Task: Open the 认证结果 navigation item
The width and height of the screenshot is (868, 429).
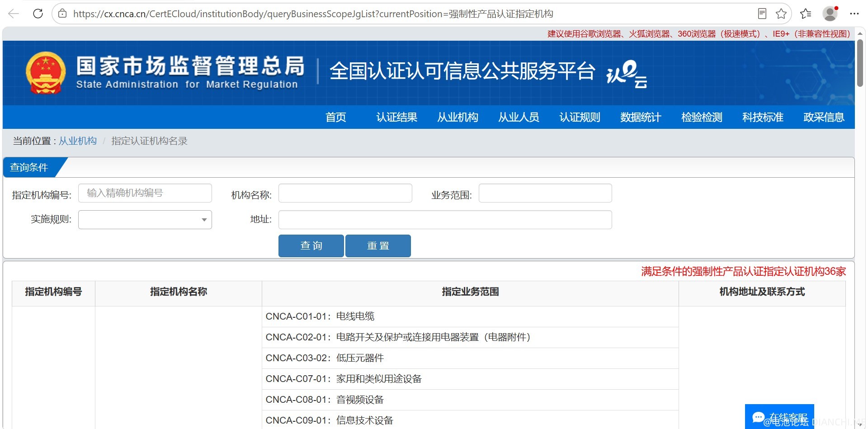Action: (x=396, y=117)
